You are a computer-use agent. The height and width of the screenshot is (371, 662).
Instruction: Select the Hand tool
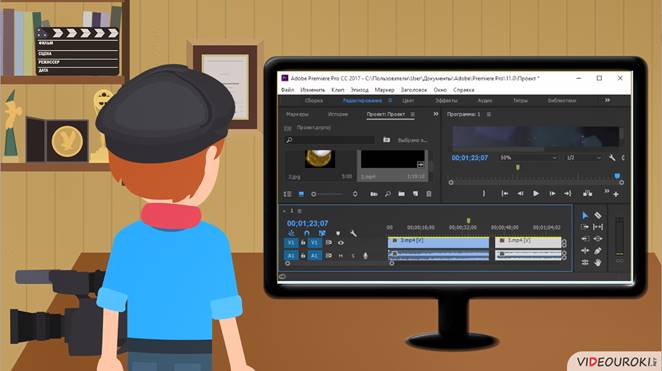click(x=598, y=263)
